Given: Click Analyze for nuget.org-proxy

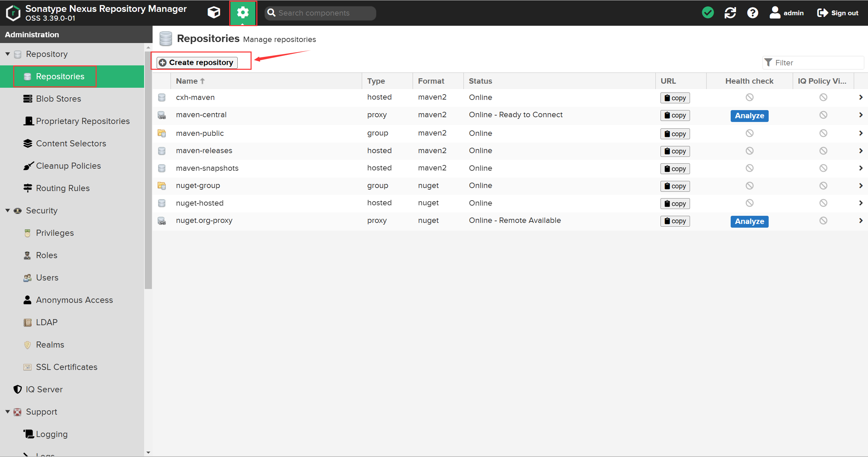Looking at the screenshot, I should [749, 221].
